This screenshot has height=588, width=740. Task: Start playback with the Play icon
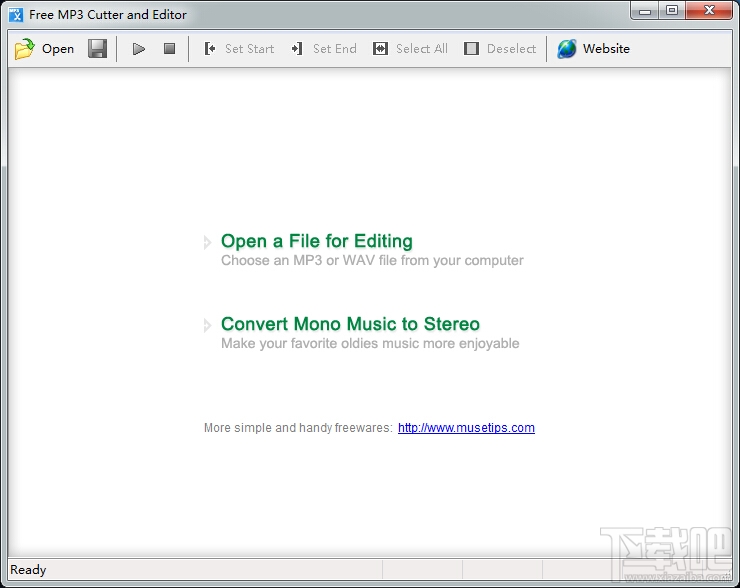(x=139, y=49)
